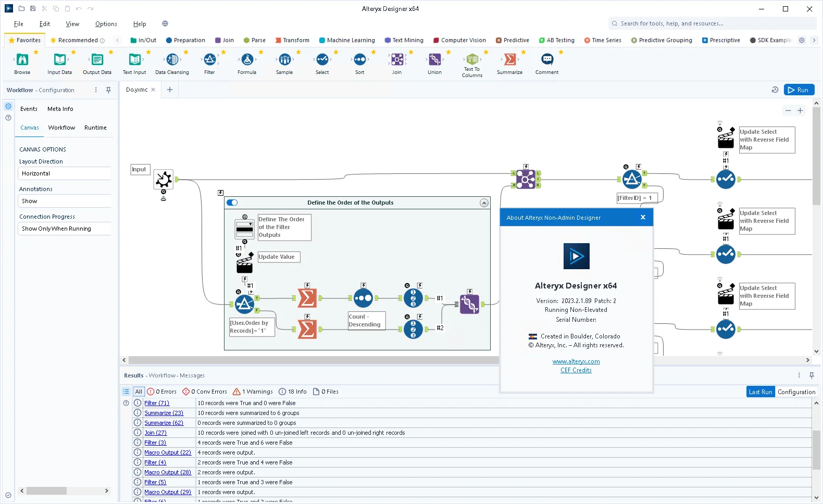Filter results to Info messages
The width and height of the screenshot is (823, 504).
292,392
